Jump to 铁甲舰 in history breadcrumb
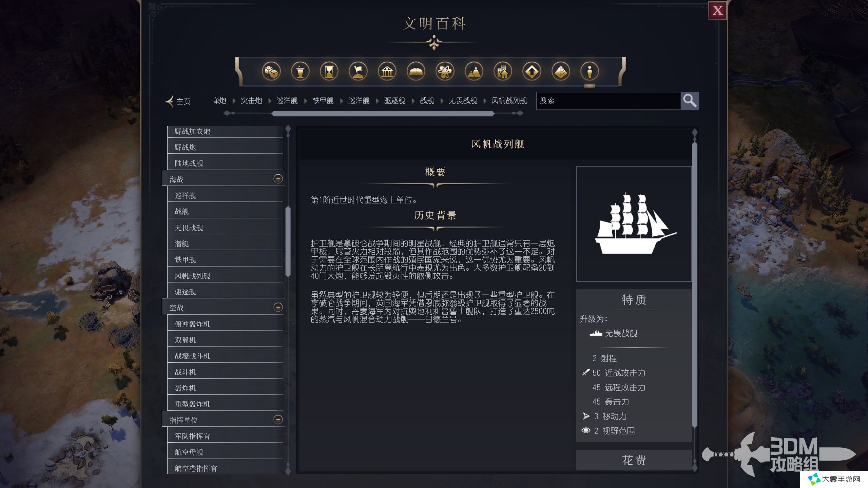Viewport: 868px width, 488px height. [323, 101]
